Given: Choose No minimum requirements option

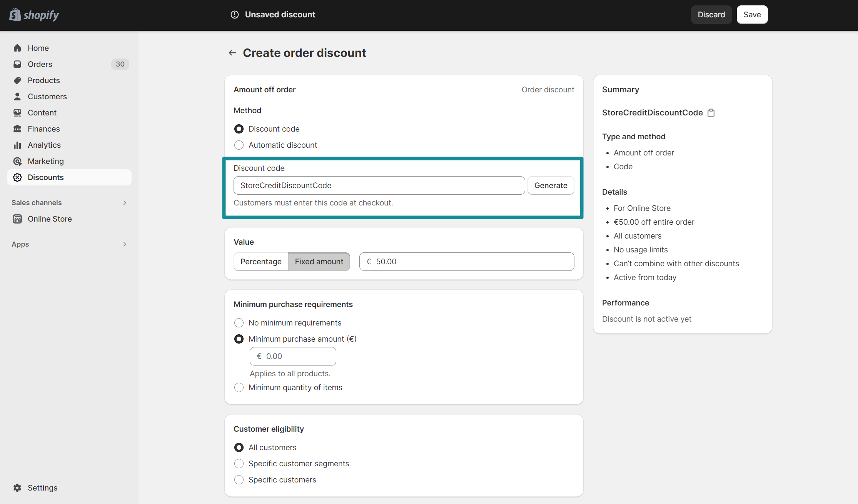Looking at the screenshot, I should tap(239, 323).
